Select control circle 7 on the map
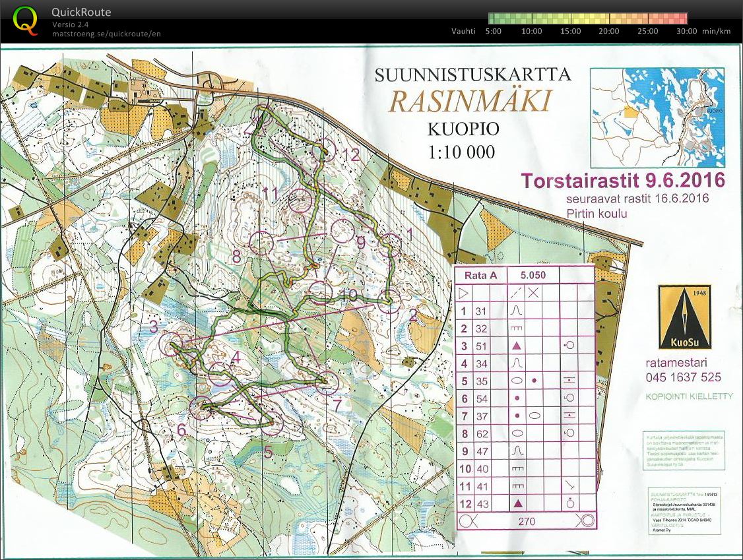The width and height of the screenshot is (743, 560). 326,383
